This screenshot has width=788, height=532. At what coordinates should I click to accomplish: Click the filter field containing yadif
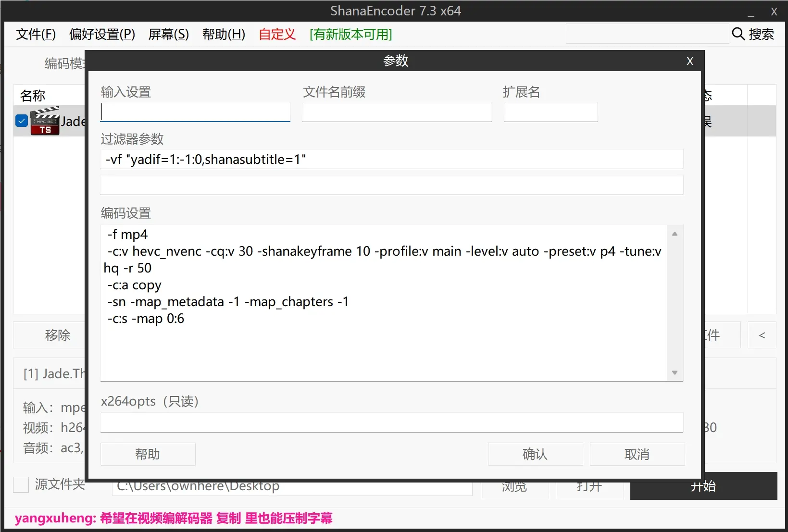click(x=391, y=159)
